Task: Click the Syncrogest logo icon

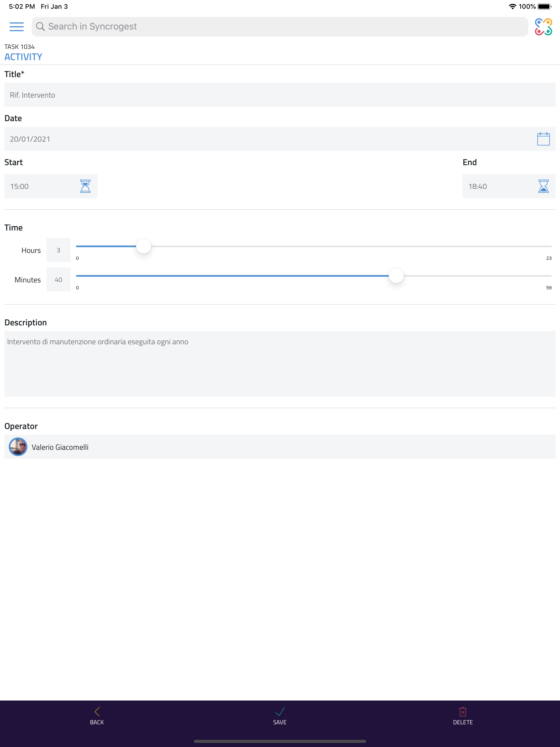Action: 544,26
